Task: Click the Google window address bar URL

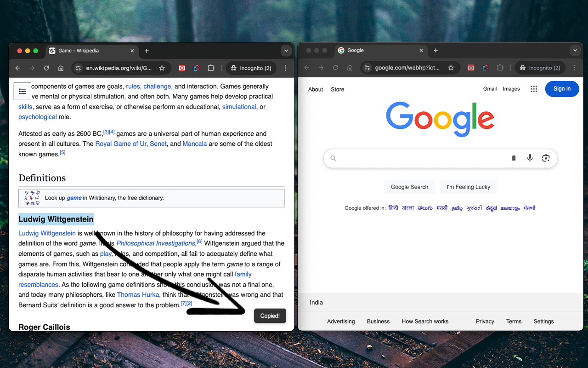Action: click(x=407, y=68)
